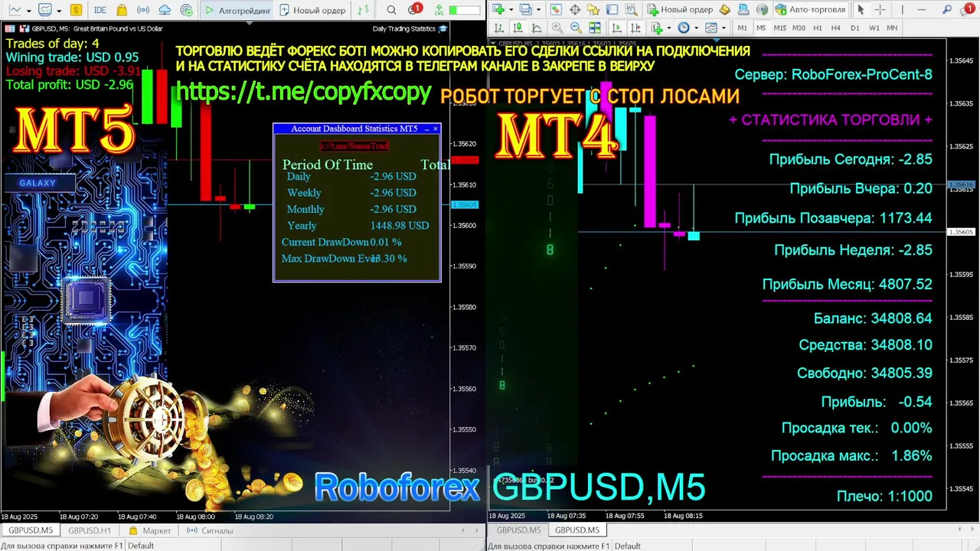Expand the templates dropdown arrow in MT4
980x551 pixels.
click(724, 28)
